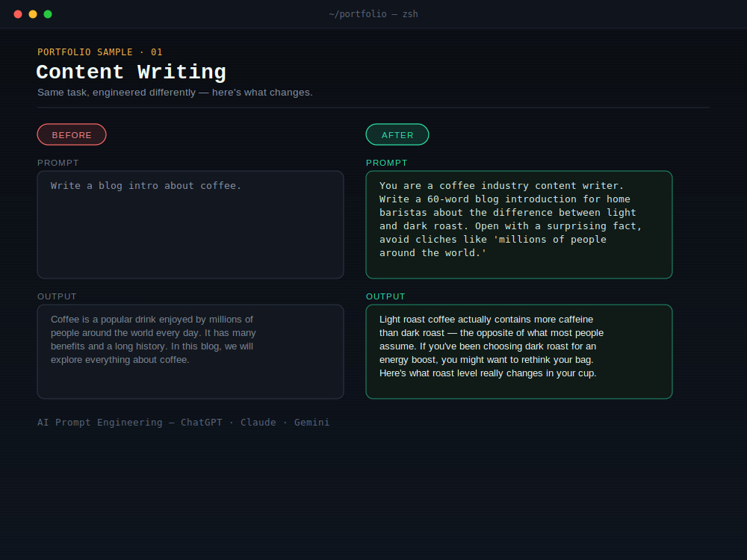Viewport: 747px width, 560px height.
Task: Click the 'PORTFOLIO SAMPLE · 01' label
Action: [x=100, y=52]
